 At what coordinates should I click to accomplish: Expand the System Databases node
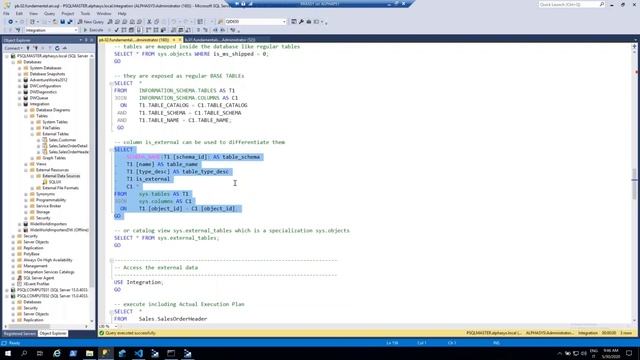[20, 68]
